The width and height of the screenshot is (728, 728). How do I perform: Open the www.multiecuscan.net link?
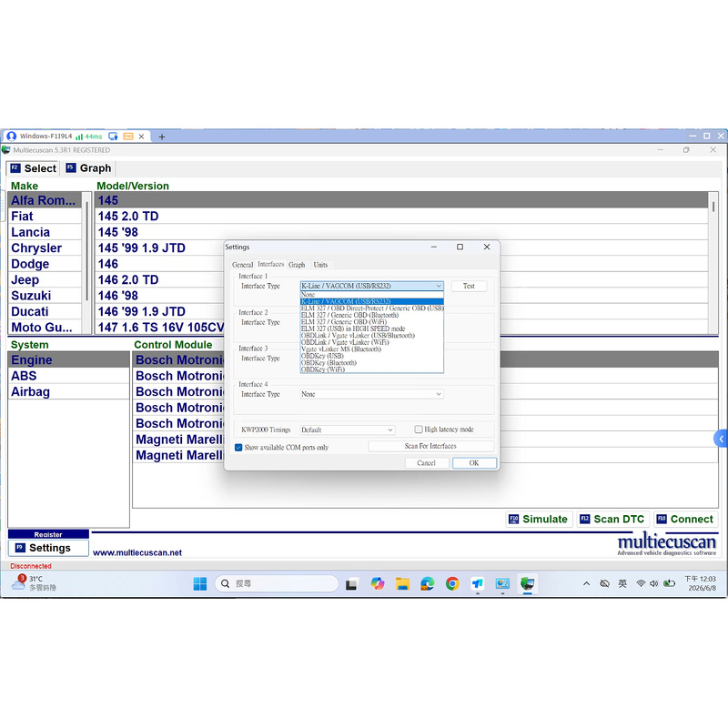pyautogui.click(x=137, y=553)
